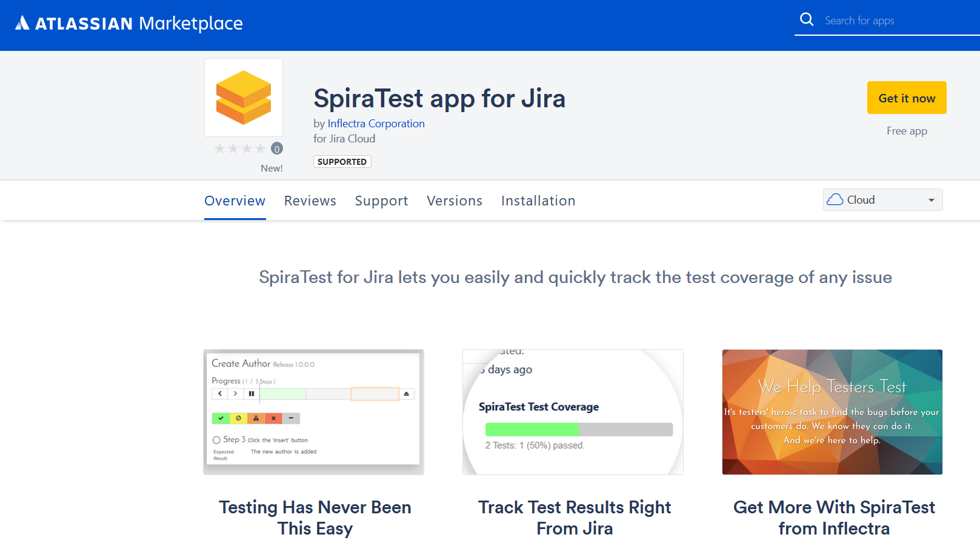Open the Create Author test execution screenshot
Viewport: 980px width, 543px height.
point(313,412)
